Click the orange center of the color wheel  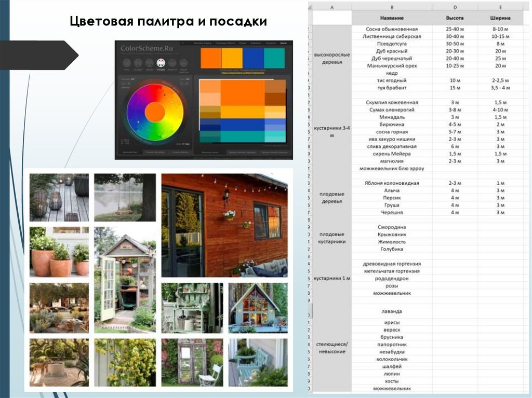(155, 112)
